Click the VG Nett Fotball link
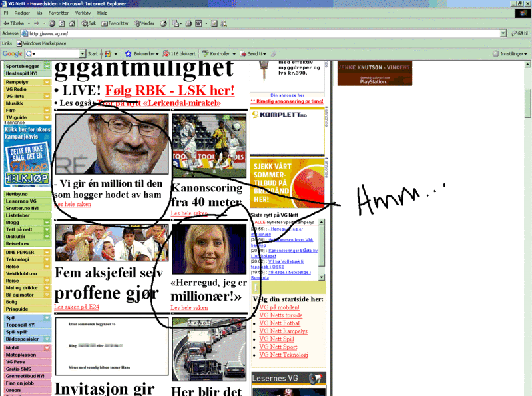The height and width of the screenshot is (396, 532). click(280, 323)
